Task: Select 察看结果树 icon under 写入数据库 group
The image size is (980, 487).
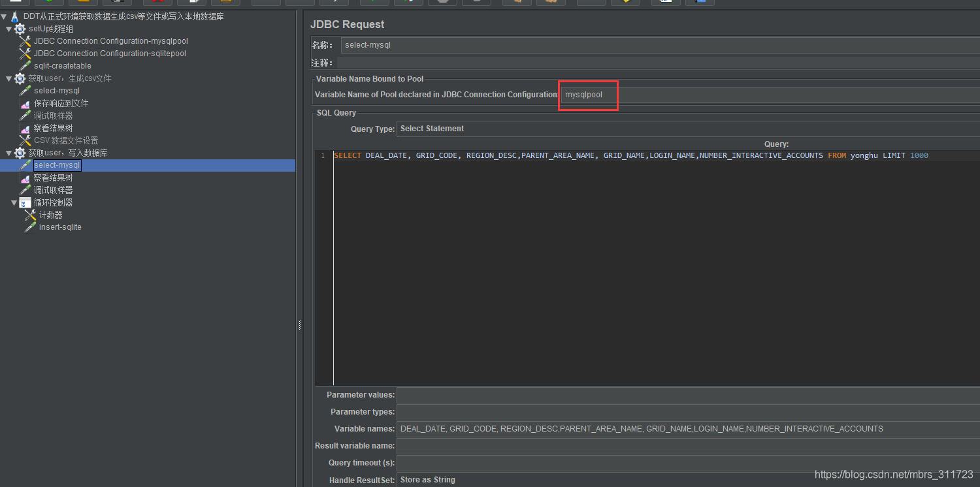Action: [25, 178]
